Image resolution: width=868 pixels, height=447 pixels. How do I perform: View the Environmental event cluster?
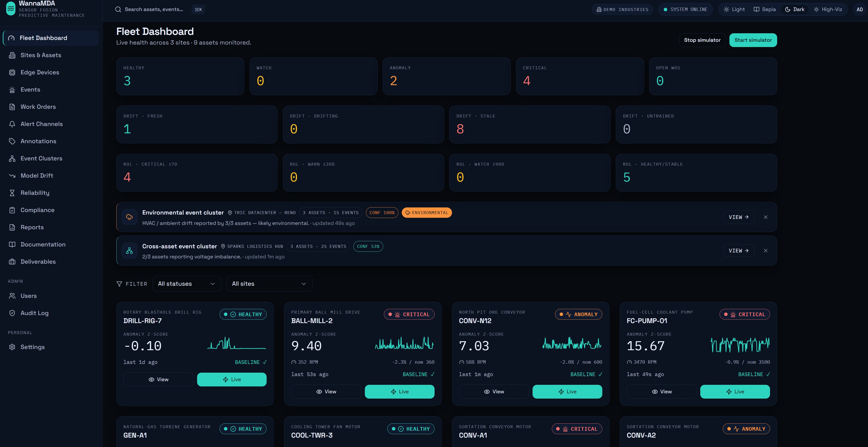click(739, 217)
